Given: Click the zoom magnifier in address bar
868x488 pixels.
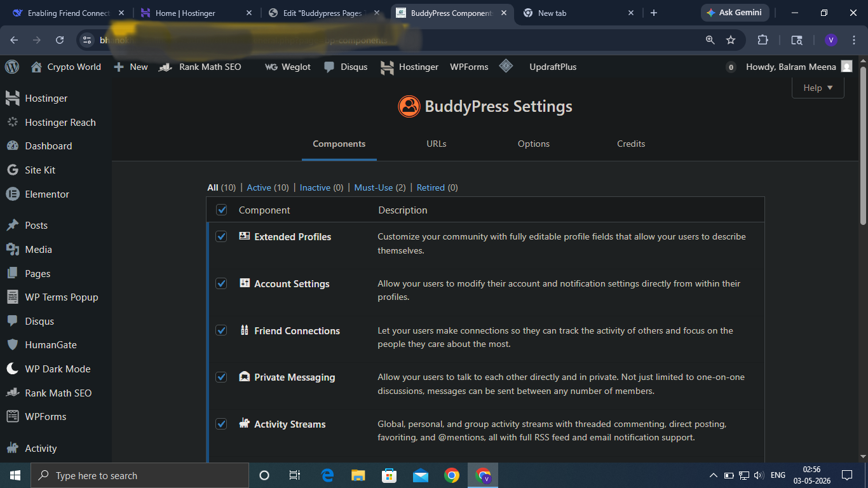Looking at the screenshot, I should pyautogui.click(x=710, y=40).
